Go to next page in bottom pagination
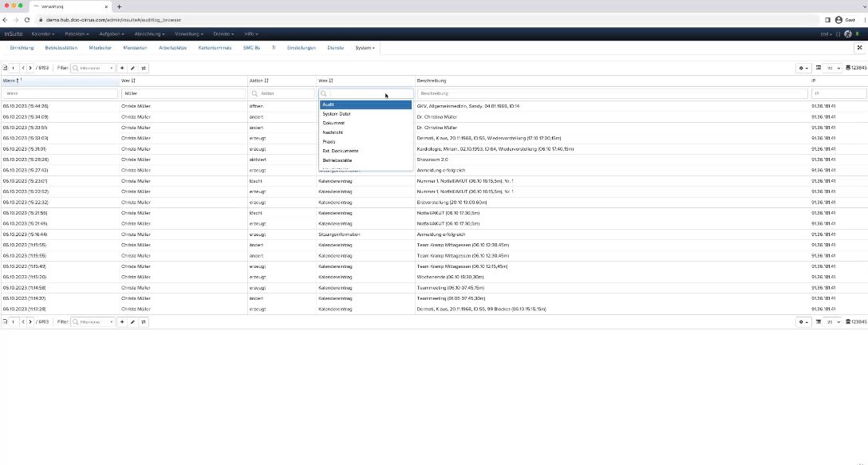868x465 pixels. [x=30, y=321]
